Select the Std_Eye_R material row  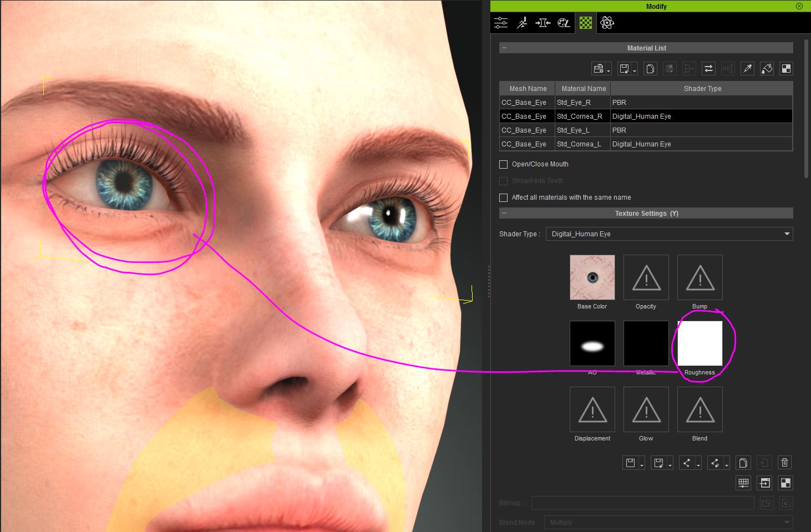(646, 102)
